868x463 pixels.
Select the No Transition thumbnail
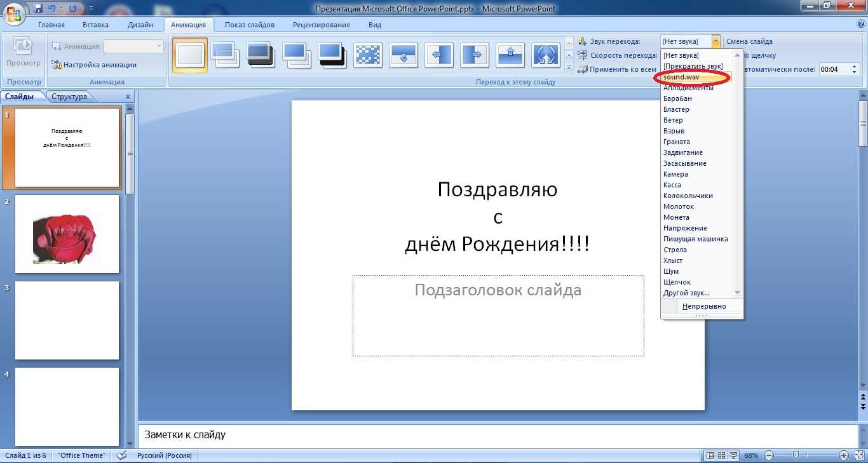pyautogui.click(x=190, y=55)
